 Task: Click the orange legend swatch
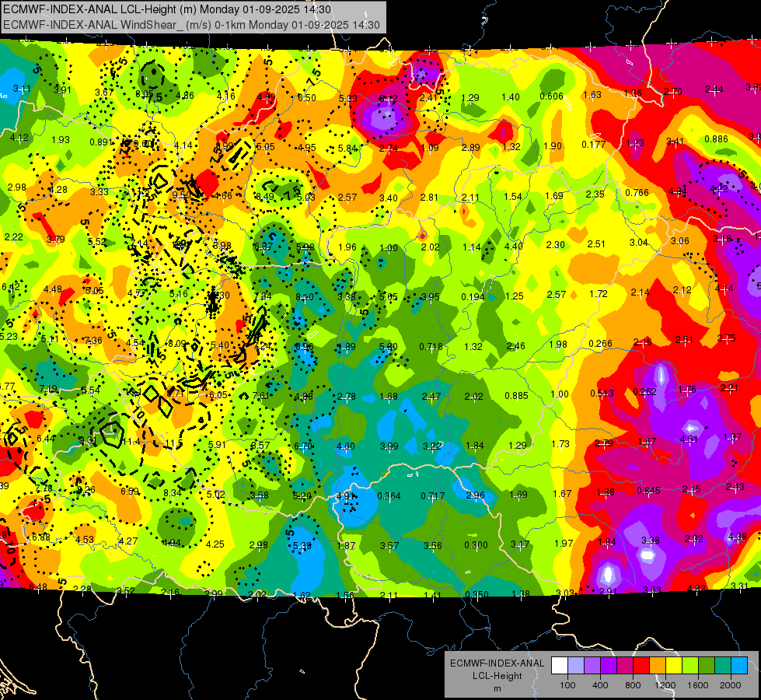coord(658,666)
